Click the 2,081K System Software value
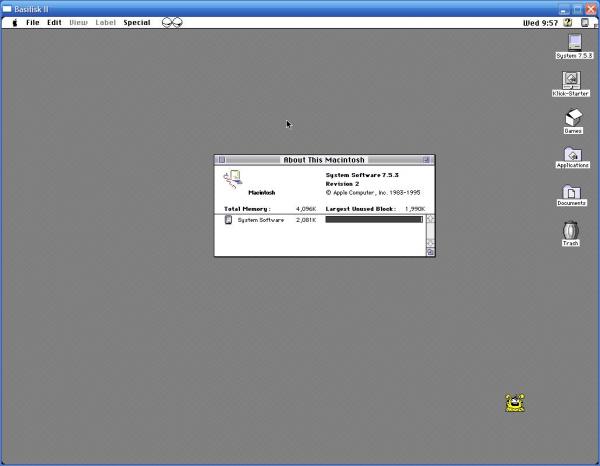Viewport: 600px width, 466px height. pos(306,220)
